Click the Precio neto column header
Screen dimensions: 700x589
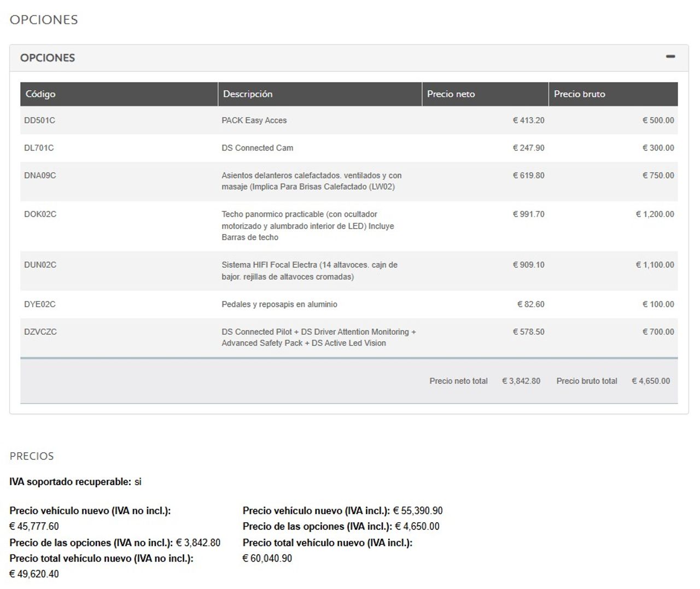[x=451, y=94]
